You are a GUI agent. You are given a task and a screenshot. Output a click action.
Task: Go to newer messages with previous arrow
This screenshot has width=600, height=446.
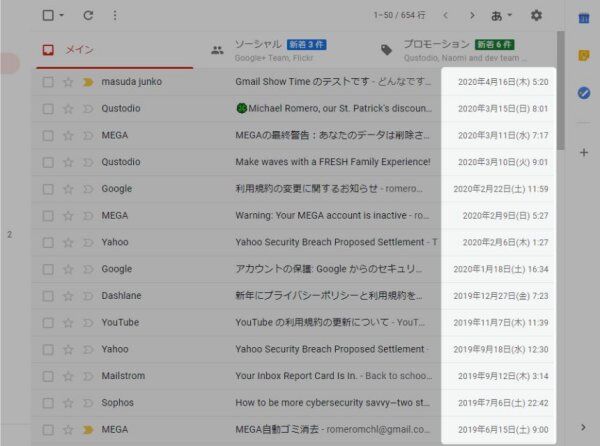pos(445,15)
